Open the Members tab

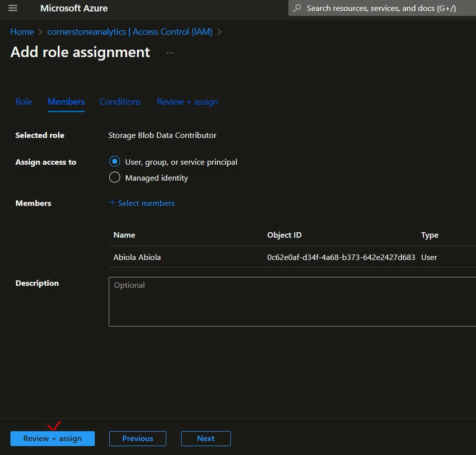coord(66,102)
